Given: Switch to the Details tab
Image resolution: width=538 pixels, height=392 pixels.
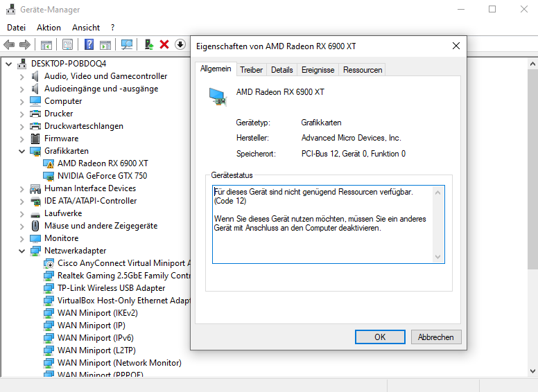Looking at the screenshot, I should pos(281,70).
